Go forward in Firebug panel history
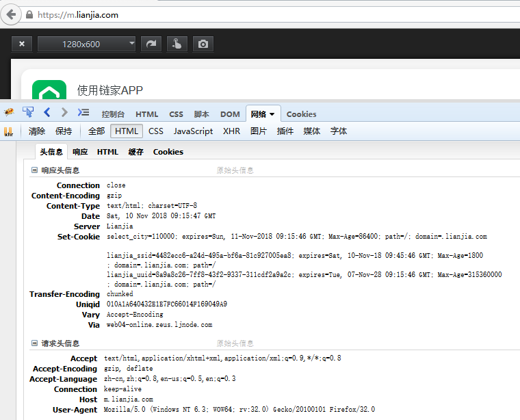Viewport: 520px width, 420px height. tap(64, 112)
